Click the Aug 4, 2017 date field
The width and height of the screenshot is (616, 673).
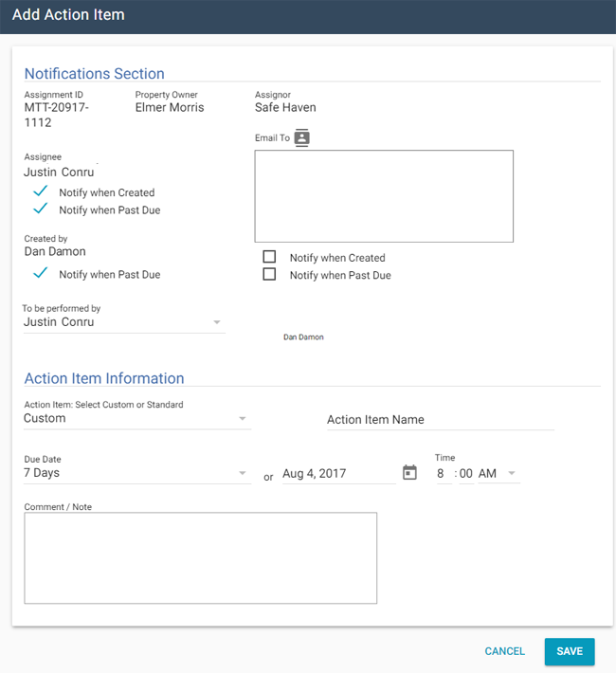coord(336,473)
